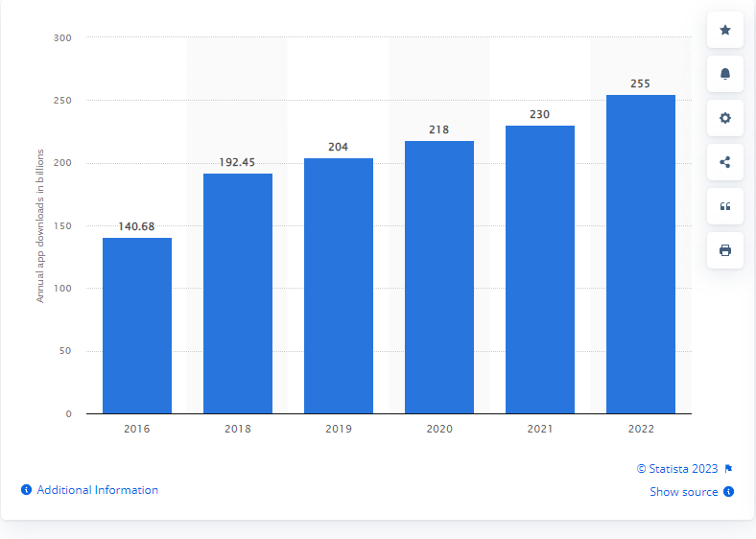Select the 2020 bar in chart

point(439,277)
